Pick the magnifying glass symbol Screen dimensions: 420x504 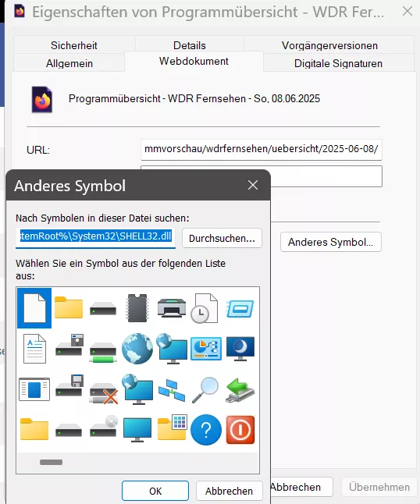click(x=205, y=389)
